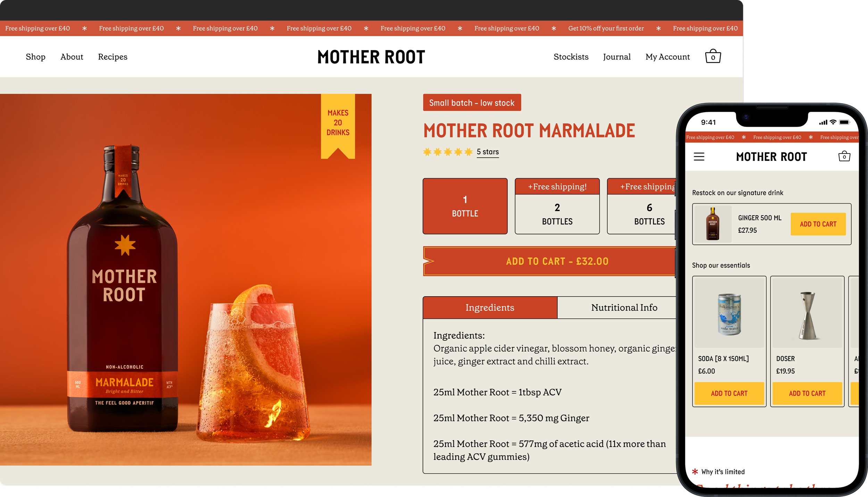Click the Makes 20 Drinks ribbon
Image resolution: width=868 pixels, height=497 pixels.
[338, 126]
